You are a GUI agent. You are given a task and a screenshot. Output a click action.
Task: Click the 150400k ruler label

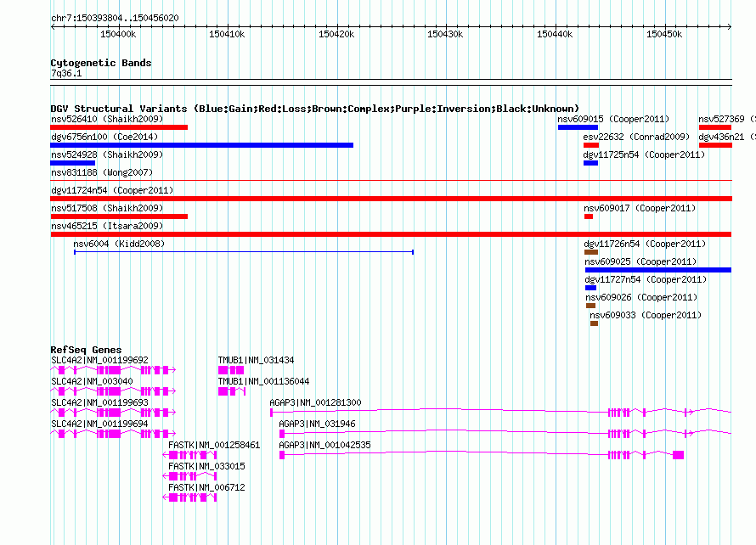tap(118, 34)
